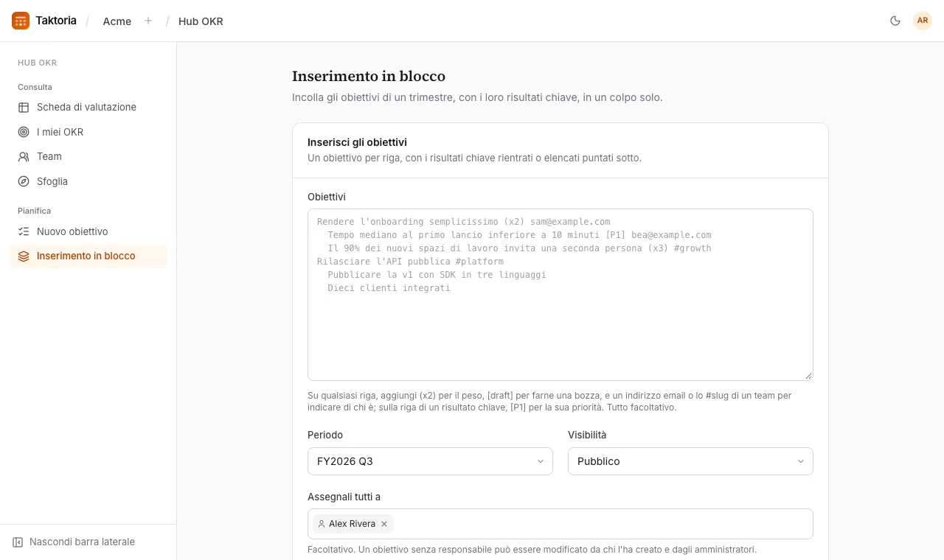
Task: Click the Obiettivi text area
Action: (560, 295)
